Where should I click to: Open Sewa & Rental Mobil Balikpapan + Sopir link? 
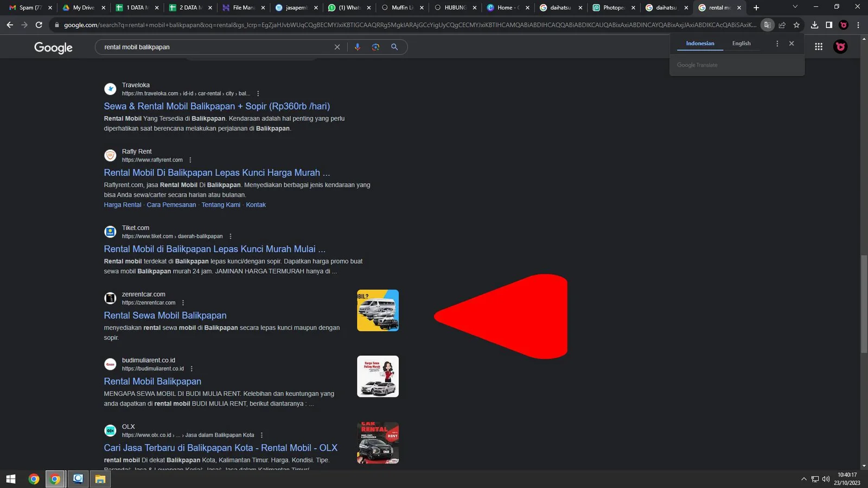(x=216, y=106)
